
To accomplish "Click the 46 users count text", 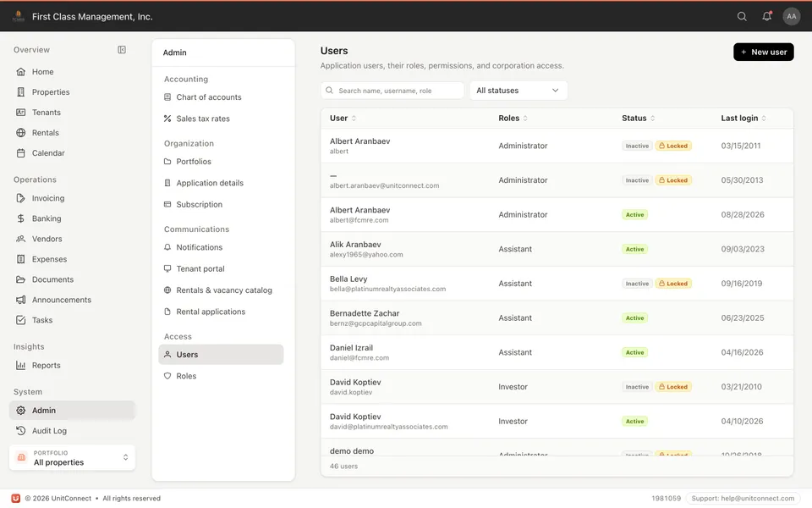I will [x=344, y=466].
